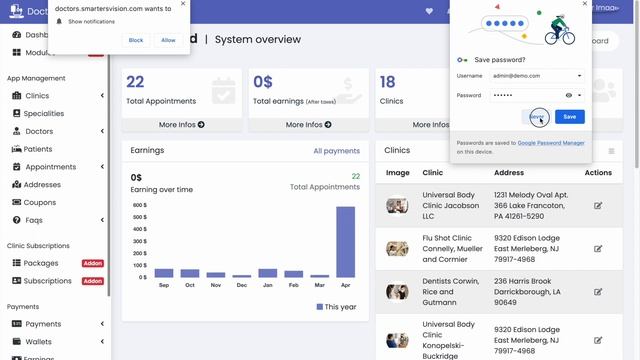
Task: Edit the Dentists Corwin, Rice and Gutmann row
Action: pyautogui.click(x=598, y=292)
